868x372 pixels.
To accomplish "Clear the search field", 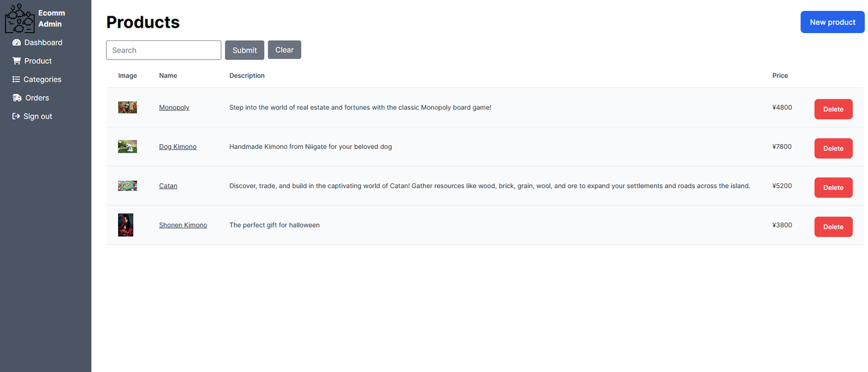I will pyautogui.click(x=284, y=50).
